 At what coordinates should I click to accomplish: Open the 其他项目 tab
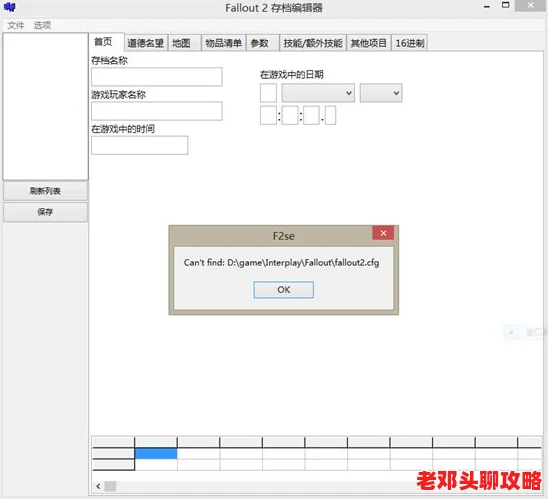pos(369,43)
